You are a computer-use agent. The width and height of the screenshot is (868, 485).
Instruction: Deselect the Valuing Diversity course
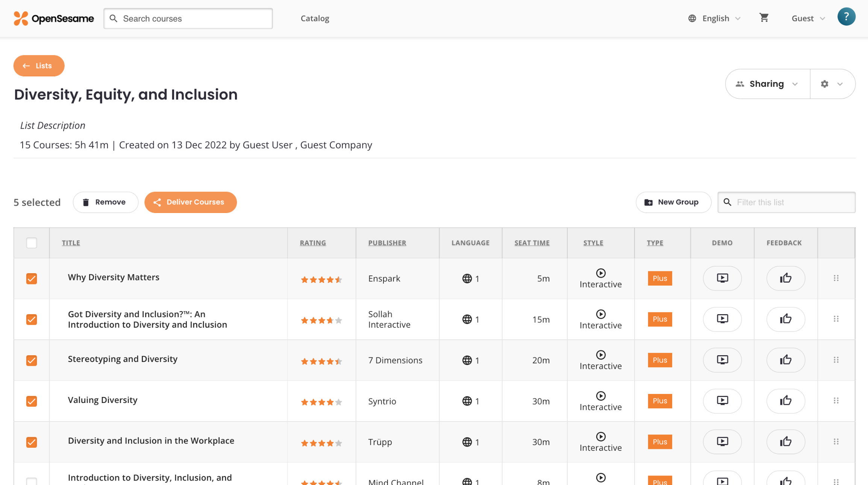(32, 401)
